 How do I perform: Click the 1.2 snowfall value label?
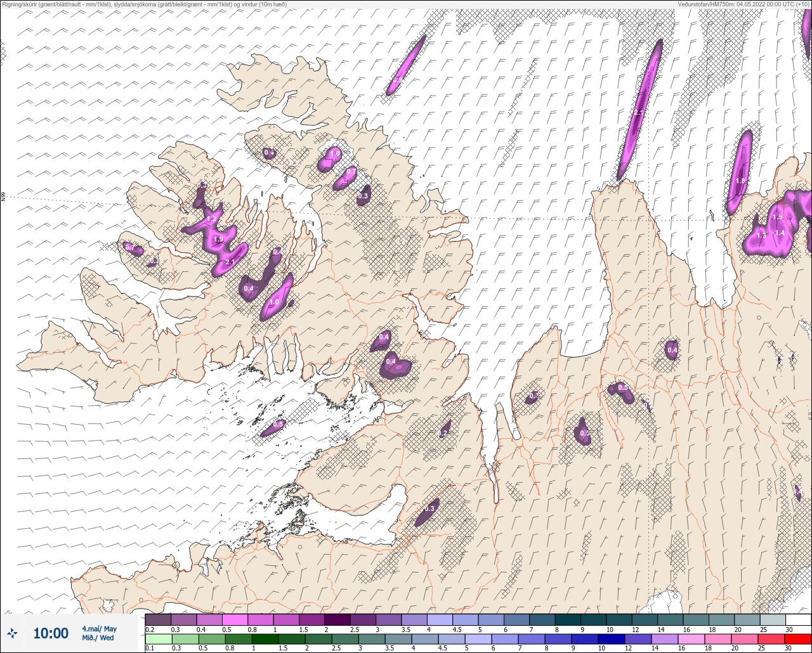tap(212, 219)
